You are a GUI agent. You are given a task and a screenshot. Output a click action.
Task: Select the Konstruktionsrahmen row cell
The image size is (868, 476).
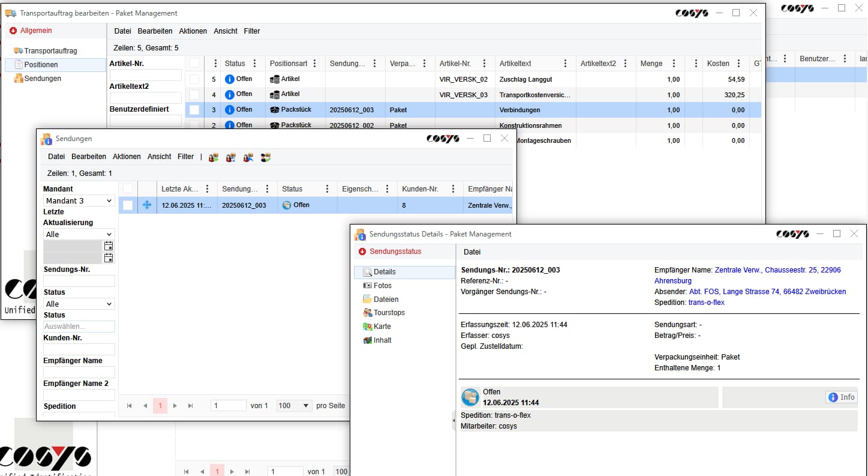pyautogui.click(x=535, y=125)
